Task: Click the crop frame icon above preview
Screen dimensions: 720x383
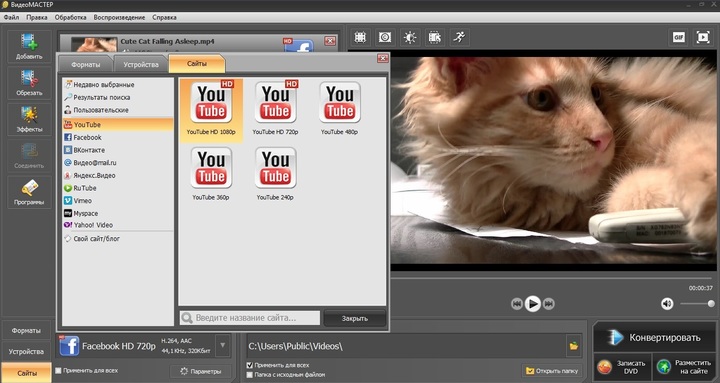Action: point(360,37)
